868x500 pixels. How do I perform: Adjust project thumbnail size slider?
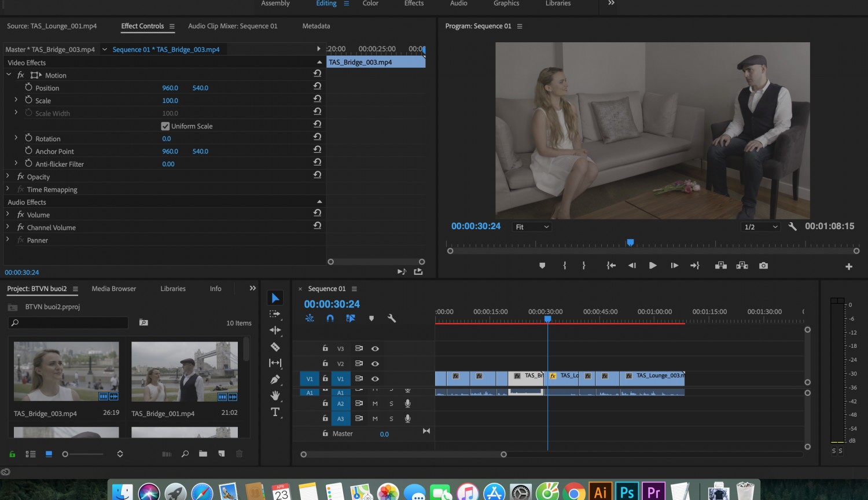(65, 454)
